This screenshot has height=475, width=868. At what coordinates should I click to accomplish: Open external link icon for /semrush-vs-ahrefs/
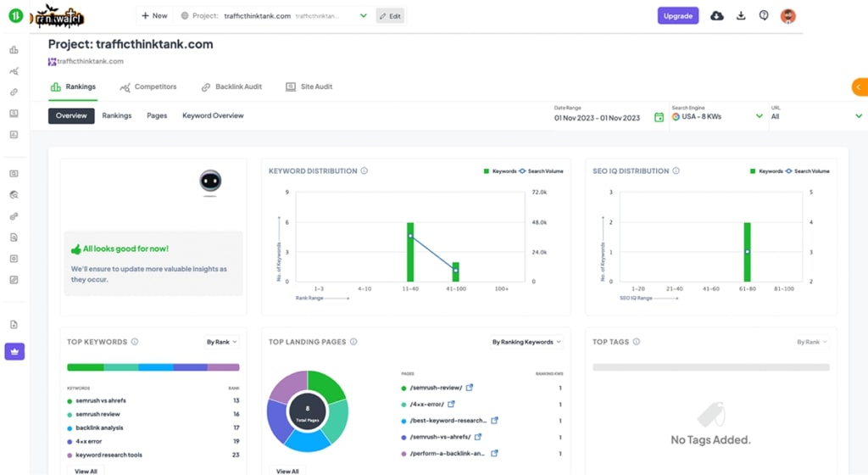478,437
